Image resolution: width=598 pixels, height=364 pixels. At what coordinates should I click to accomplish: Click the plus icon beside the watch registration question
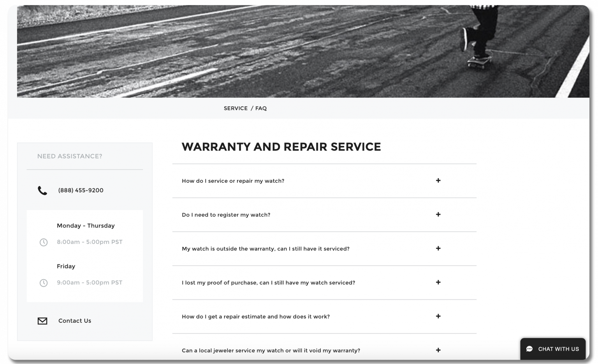[x=438, y=214]
